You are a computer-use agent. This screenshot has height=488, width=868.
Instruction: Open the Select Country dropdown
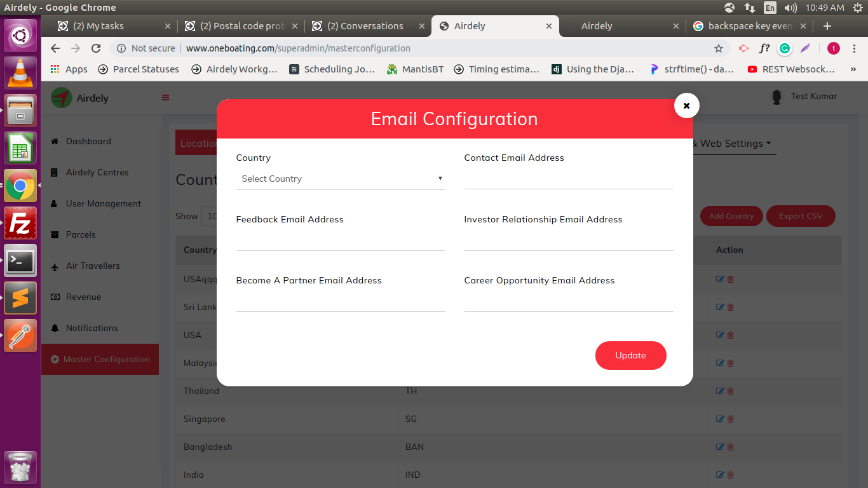point(340,179)
